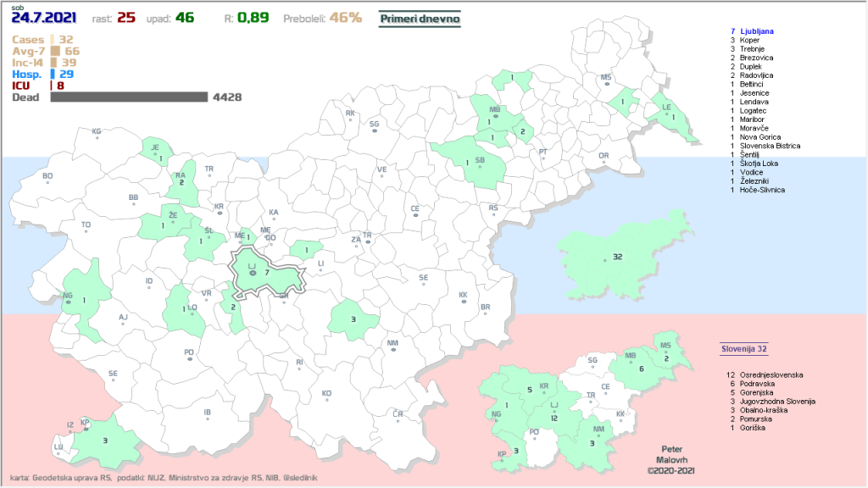Select the Postojna (PO) marker on main map
Image resolution: width=868 pixels, height=488 pixels.
tap(189, 358)
